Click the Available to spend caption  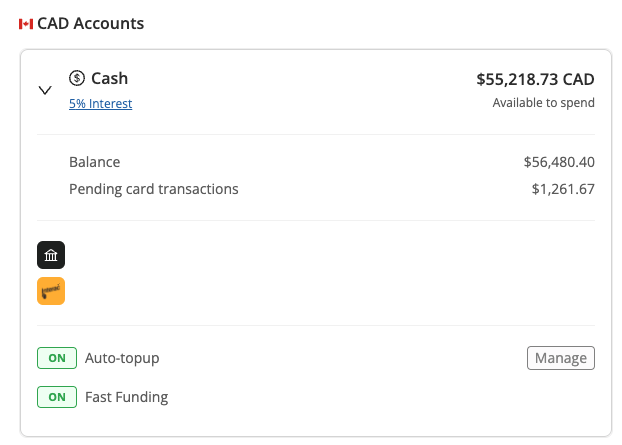[543, 103]
